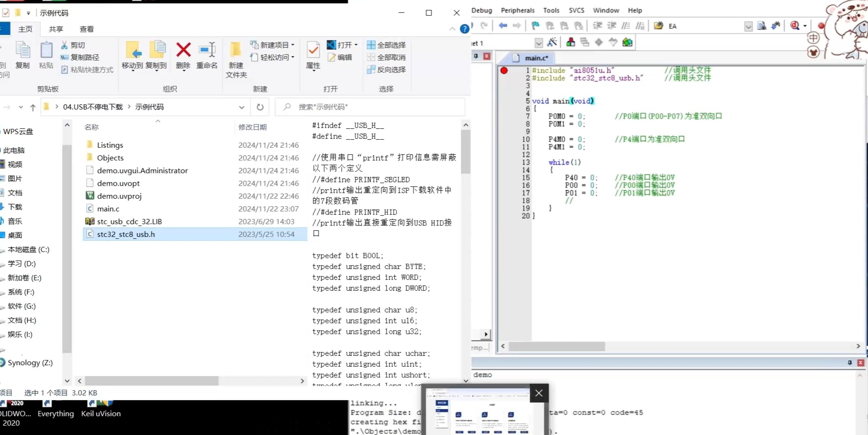Go up one folder level arrow
The height and width of the screenshot is (435, 868).
pyautogui.click(x=33, y=108)
